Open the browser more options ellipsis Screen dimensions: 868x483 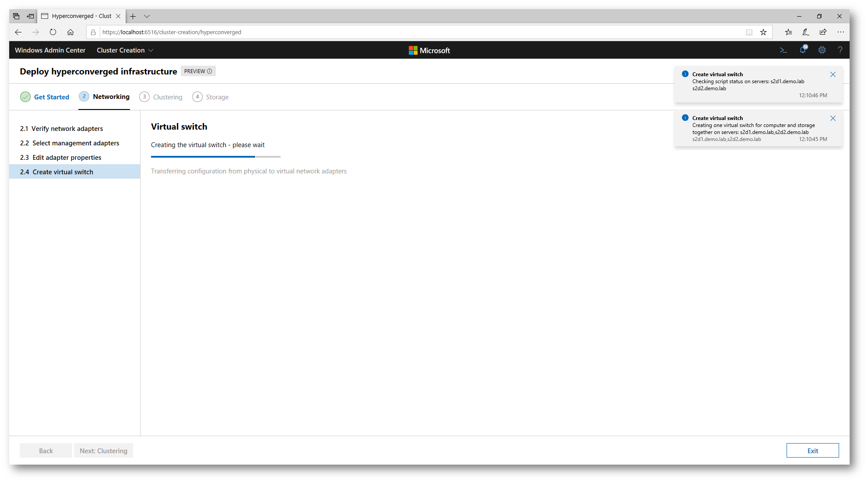841,32
